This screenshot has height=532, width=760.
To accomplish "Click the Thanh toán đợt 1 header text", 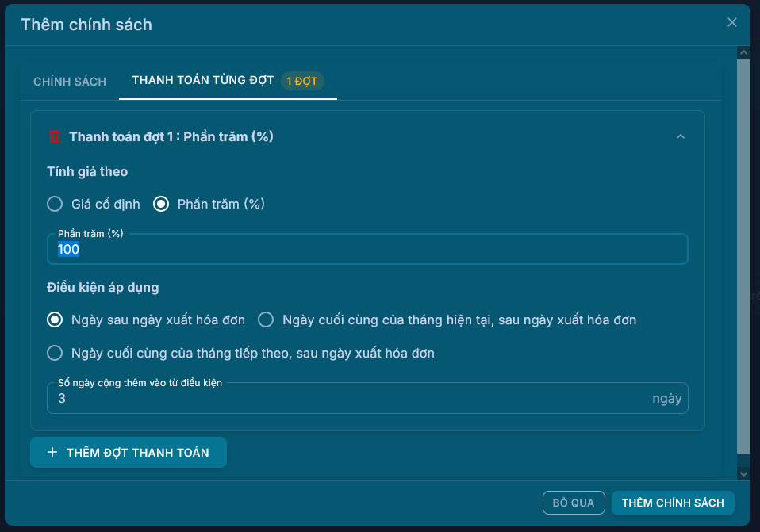I will (171, 136).
